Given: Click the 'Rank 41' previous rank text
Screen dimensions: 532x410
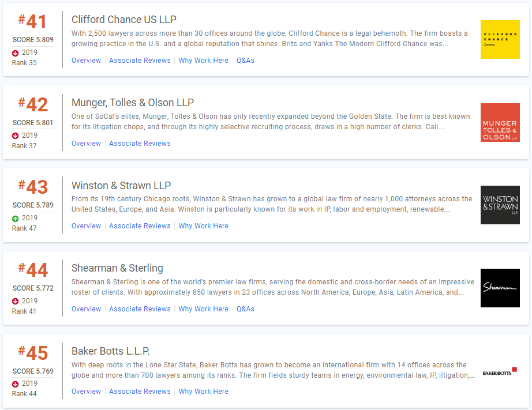Looking at the screenshot, I should (x=24, y=311).
